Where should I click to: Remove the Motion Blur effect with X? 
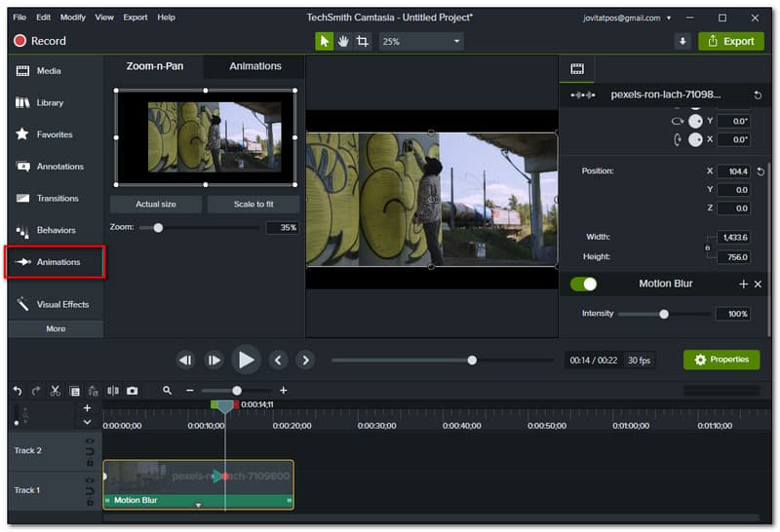pyautogui.click(x=758, y=284)
